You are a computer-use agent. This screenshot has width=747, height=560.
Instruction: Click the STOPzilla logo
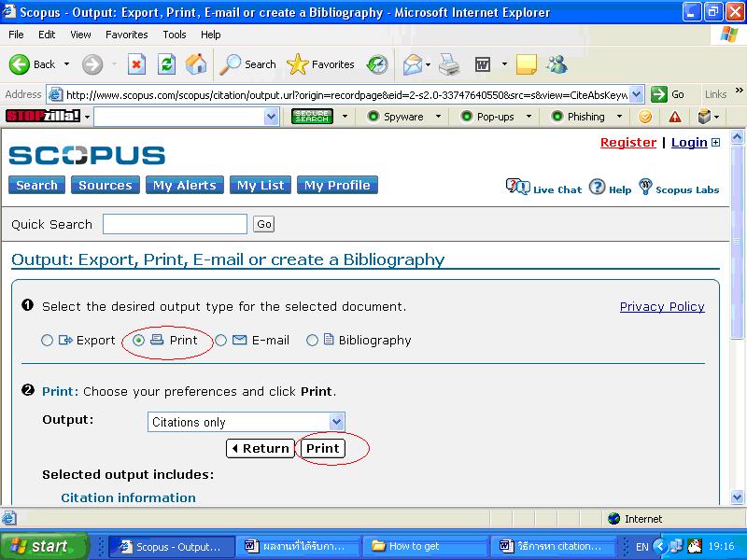[x=43, y=116]
